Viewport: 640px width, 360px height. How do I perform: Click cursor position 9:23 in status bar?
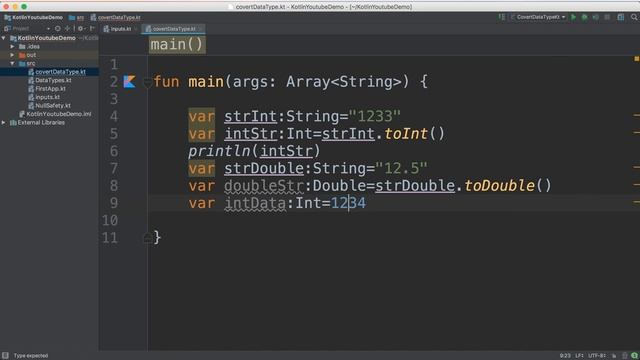[565, 356]
